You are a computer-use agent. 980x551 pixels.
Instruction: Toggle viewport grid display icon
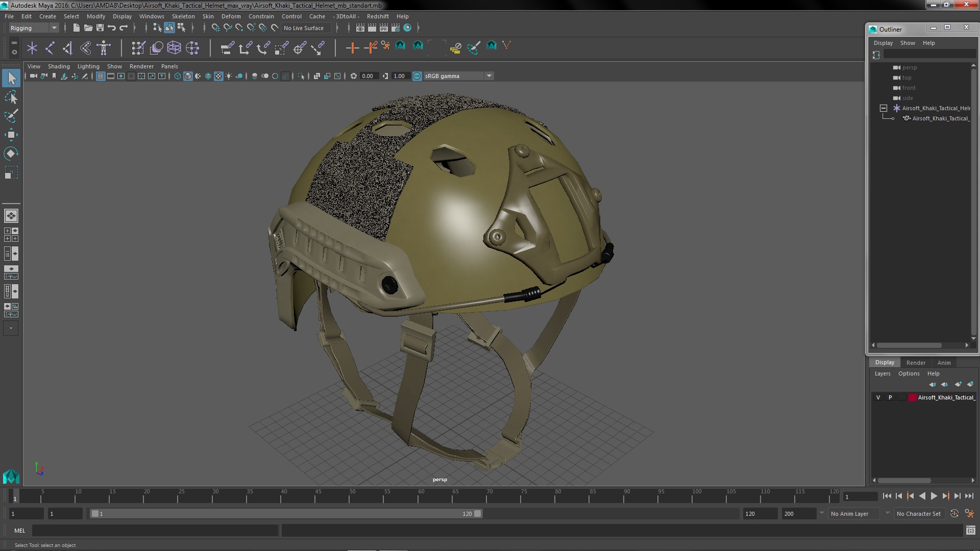pos(101,76)
